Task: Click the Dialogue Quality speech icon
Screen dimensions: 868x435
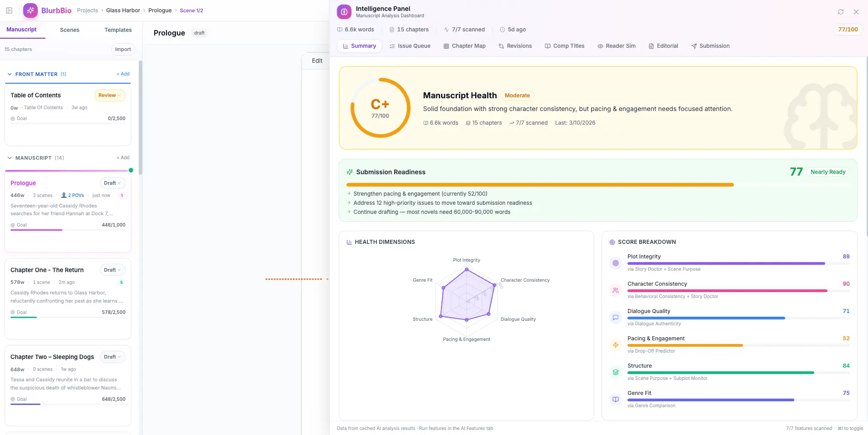Action: (x=616, y=318)
